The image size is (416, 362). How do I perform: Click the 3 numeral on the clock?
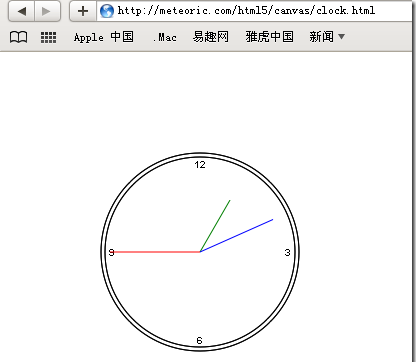pos(287,253)
